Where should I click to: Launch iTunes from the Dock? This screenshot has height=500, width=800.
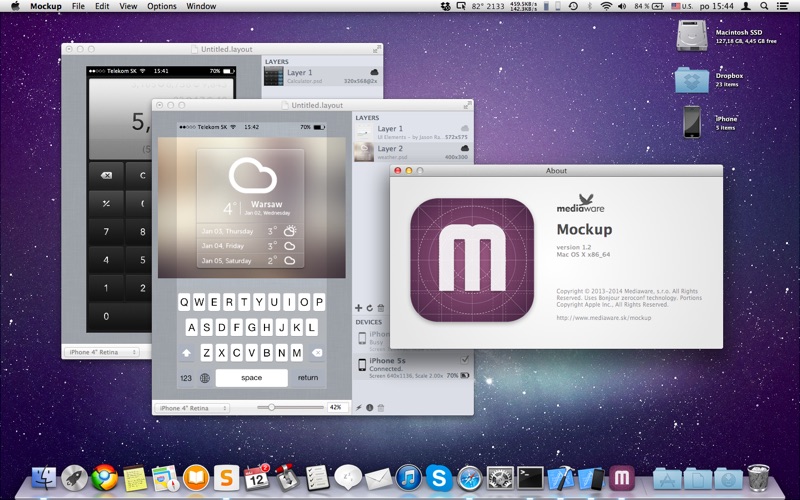(408, 478)
